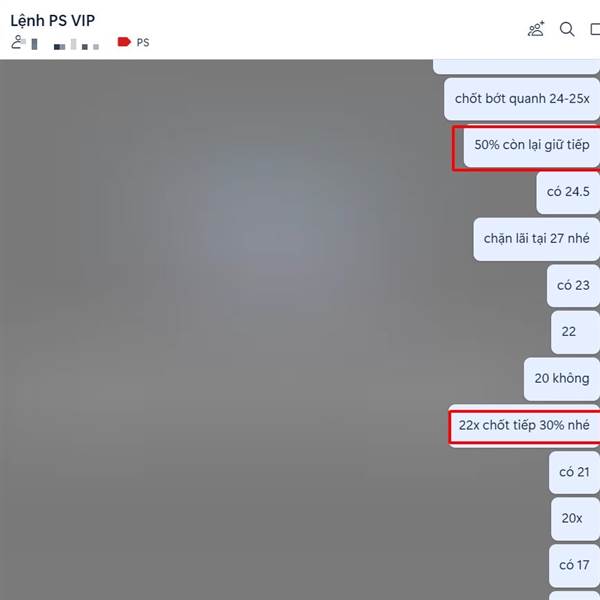Click the '22' message bubble
Viewport: 600px width, 600px height.
click(575, 332)
